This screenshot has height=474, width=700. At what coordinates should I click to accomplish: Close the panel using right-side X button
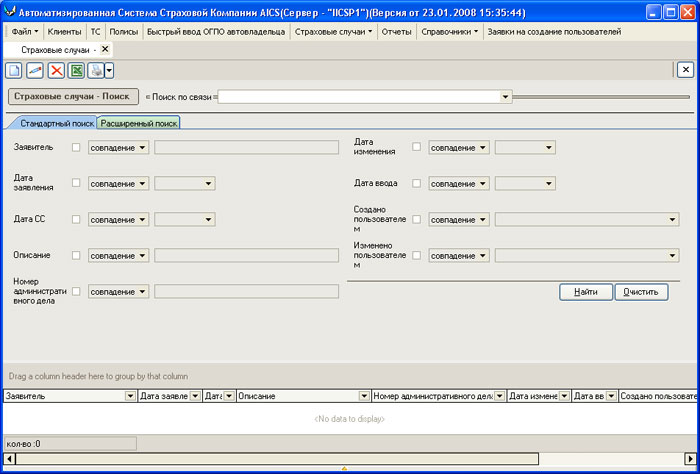[x=684, y=70]
